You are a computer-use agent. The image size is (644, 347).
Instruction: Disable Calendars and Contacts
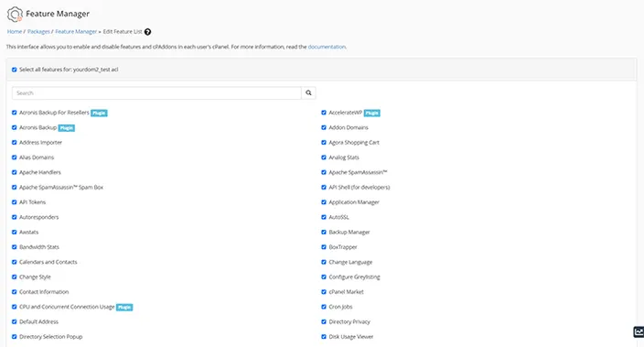(15, 262)
